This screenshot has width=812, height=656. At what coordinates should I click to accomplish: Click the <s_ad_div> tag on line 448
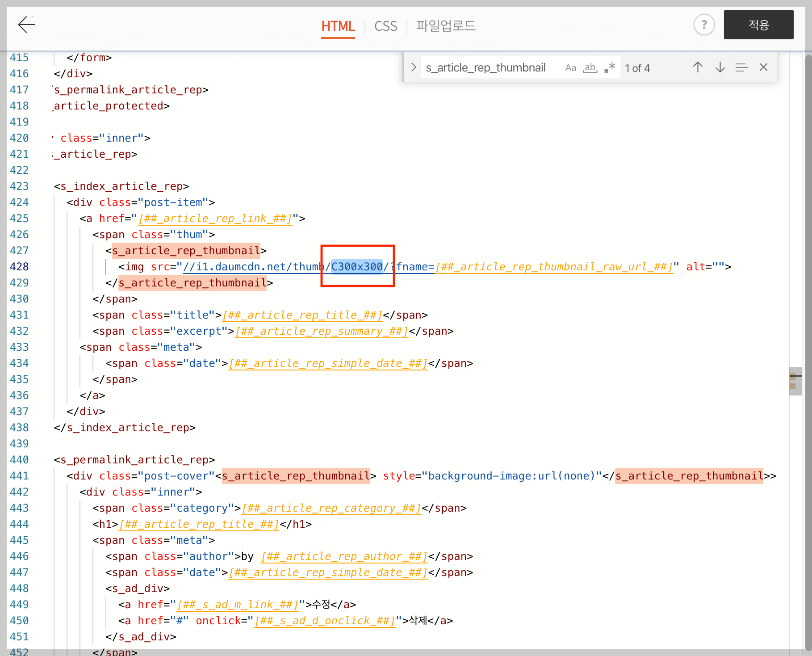(x=138, y=589)
